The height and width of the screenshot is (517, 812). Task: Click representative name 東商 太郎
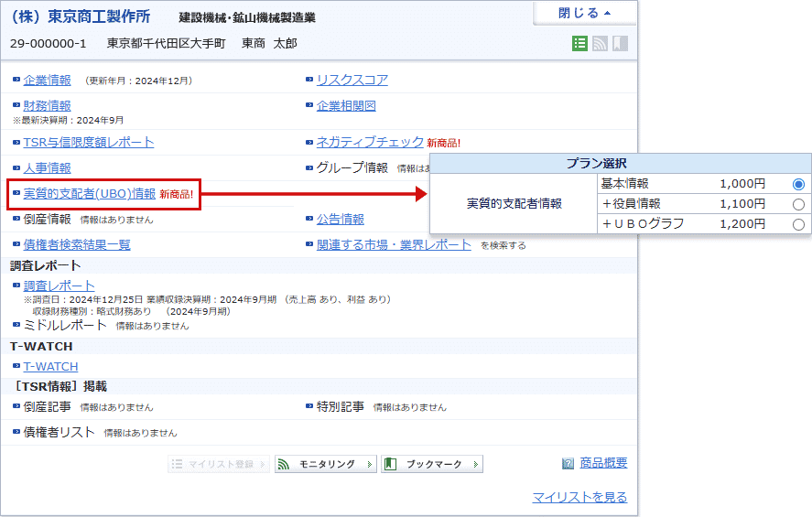pyautogui.click(x=269, y=44)
